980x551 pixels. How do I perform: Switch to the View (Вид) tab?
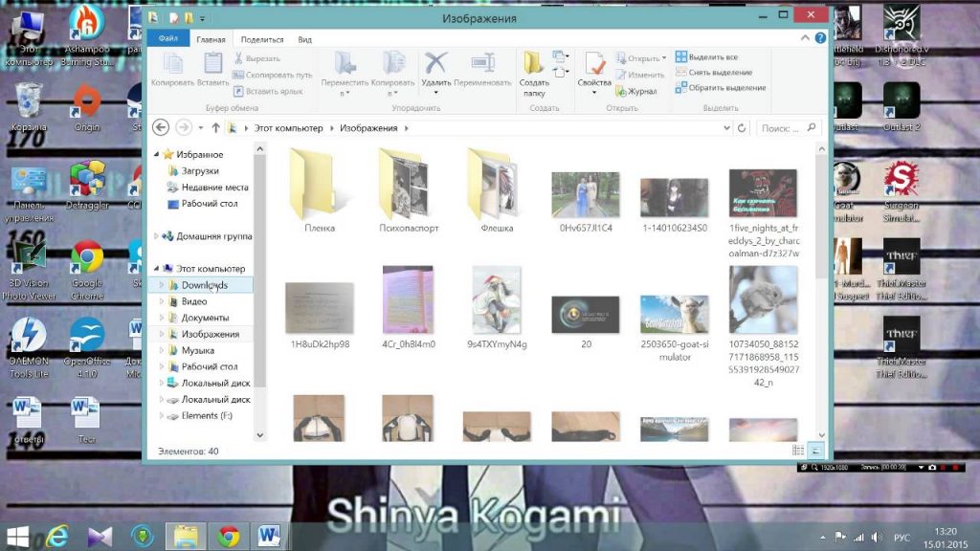tap(305, 39)
